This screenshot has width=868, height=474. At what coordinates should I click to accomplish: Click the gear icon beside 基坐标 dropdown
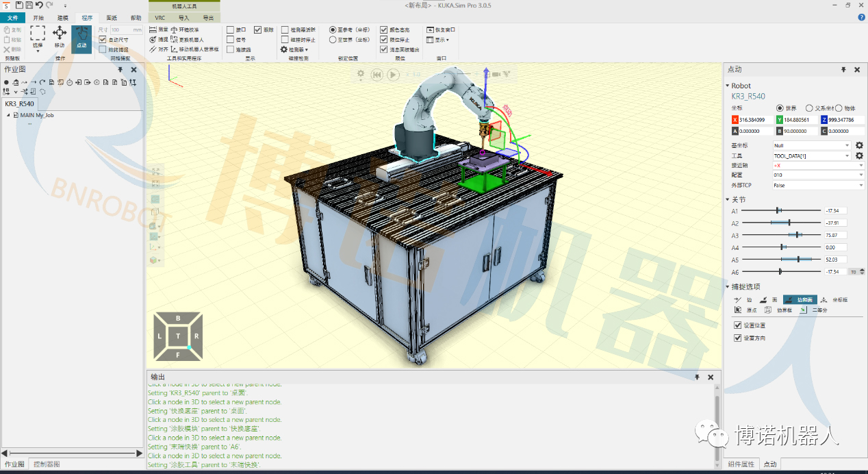[x=859, y=145]
